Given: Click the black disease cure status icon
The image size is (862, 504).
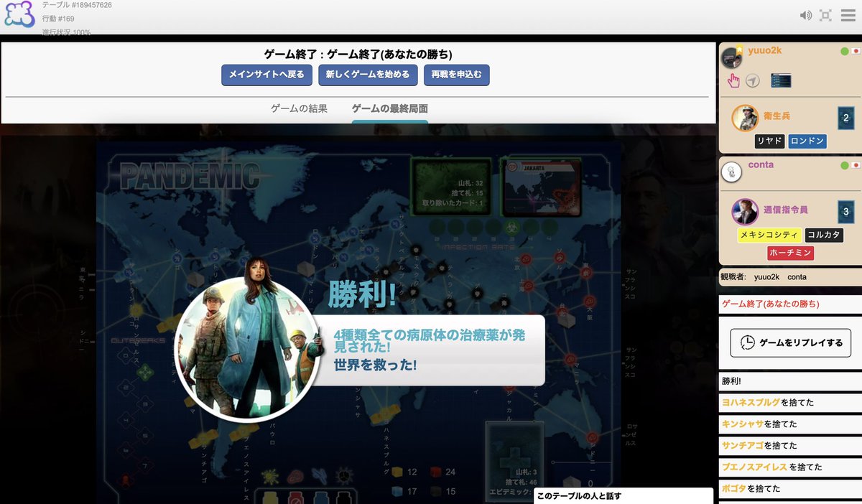Looking at the screenshot, I should pos(344,476).
